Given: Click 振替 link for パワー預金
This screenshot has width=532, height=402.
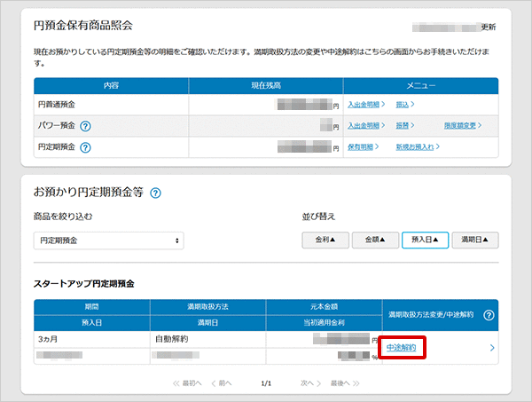Looking at the screenshot, I should click(403, 125).
